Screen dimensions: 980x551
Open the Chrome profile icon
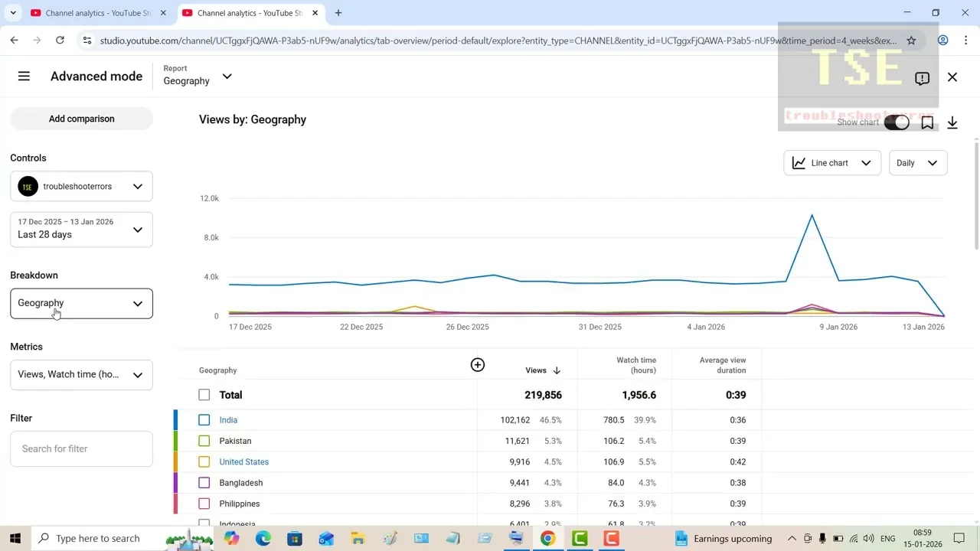pyautogui.click(x=943, y=41)
